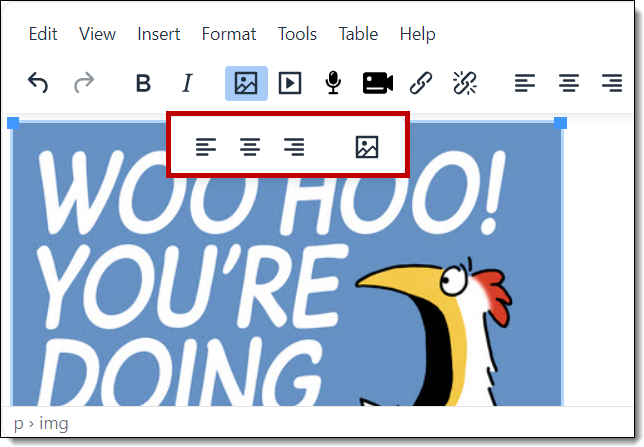Open the Tools menu

pos(297,34)
